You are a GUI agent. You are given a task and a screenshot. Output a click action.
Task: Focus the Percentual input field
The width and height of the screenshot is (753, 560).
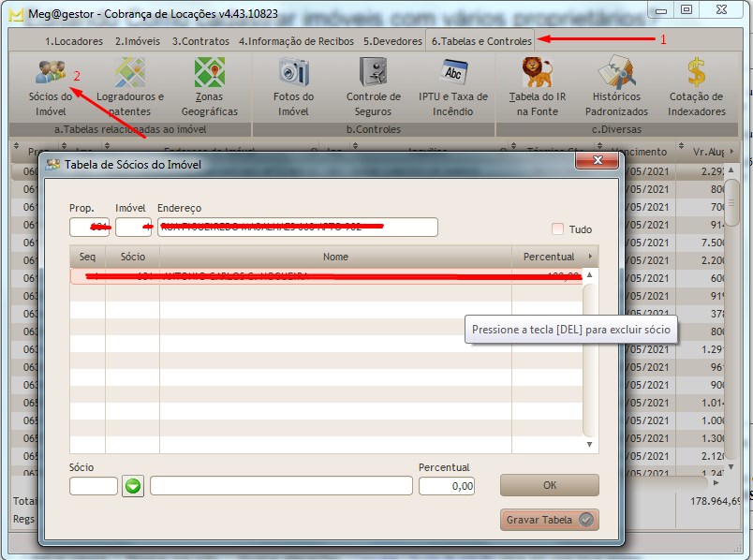tap(446, 486)
